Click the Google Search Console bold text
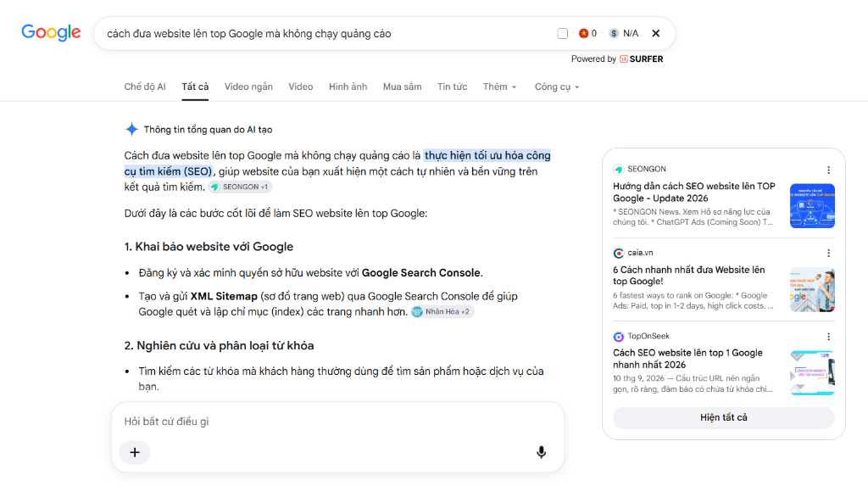Viewport: 868px width, 486px height. tap(420, 272)
